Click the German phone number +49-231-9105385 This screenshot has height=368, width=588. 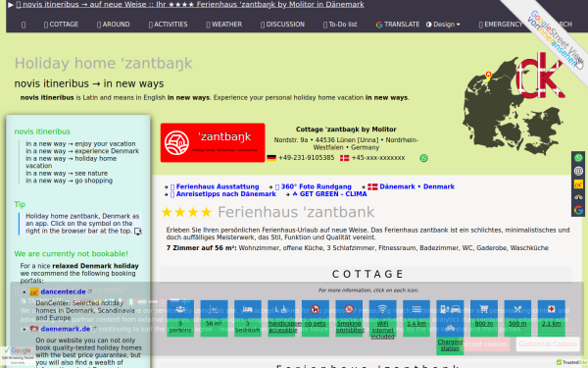pos(306,158)
